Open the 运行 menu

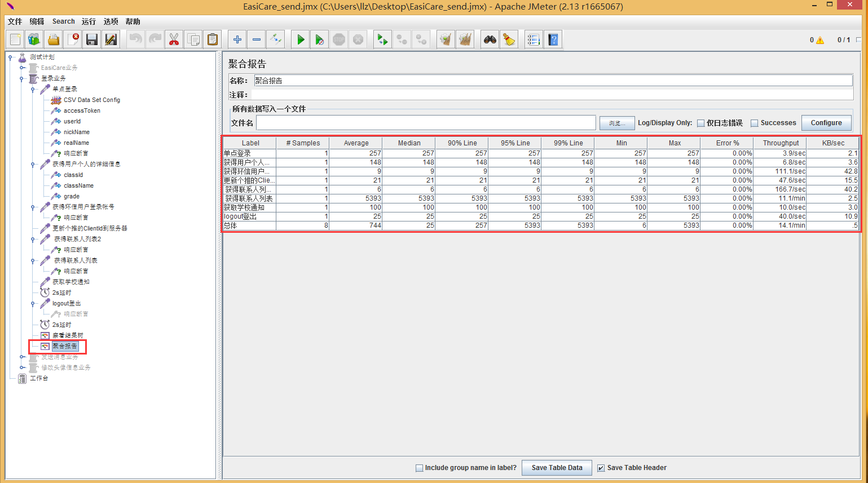click(x=89, y=21)
